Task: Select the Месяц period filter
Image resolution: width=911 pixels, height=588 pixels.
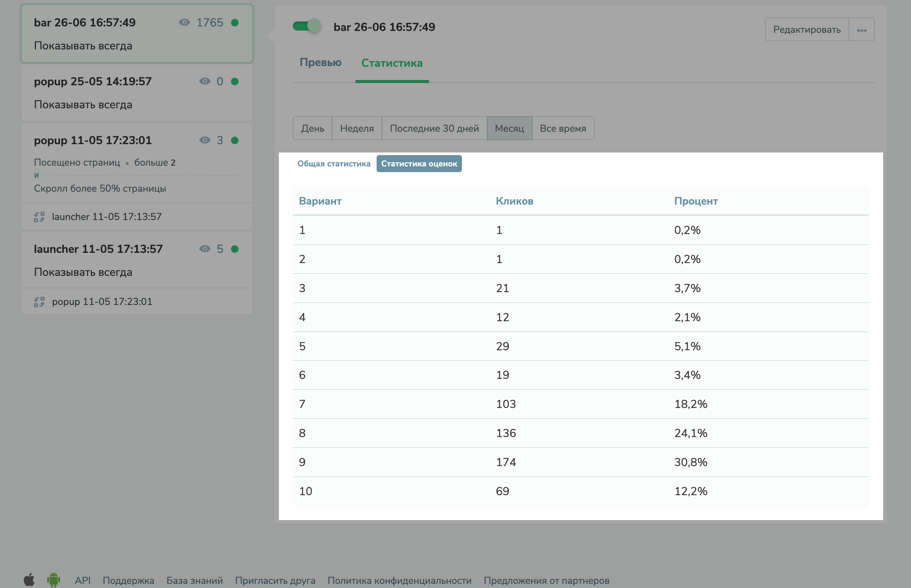Action: point(509,128)
